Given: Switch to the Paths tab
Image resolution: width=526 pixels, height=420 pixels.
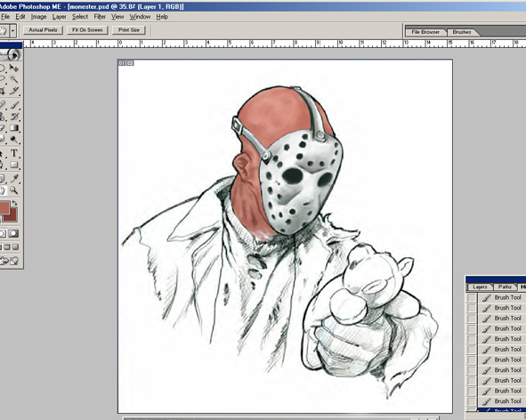Looking at the screenshot, I should click(x=505, y=287).
